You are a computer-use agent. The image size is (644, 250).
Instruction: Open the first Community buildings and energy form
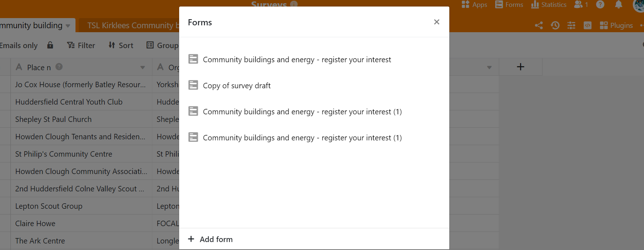pos(297,60)
